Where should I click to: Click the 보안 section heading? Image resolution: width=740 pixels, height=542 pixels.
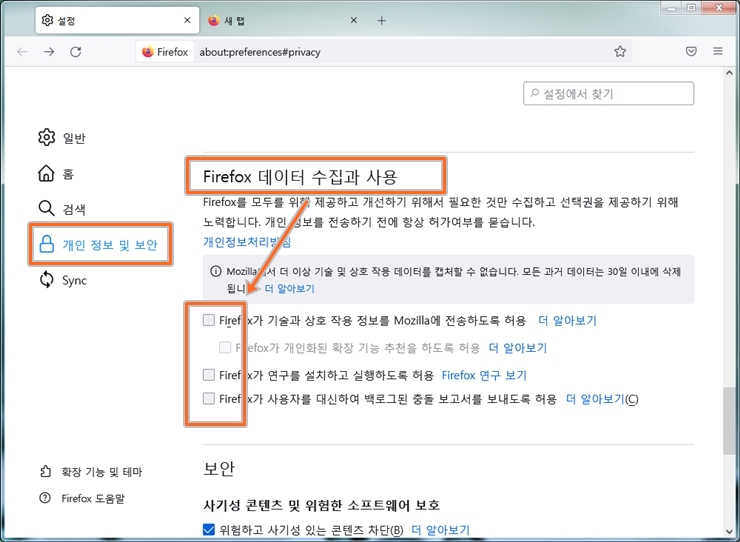click(x=219, y=468)
